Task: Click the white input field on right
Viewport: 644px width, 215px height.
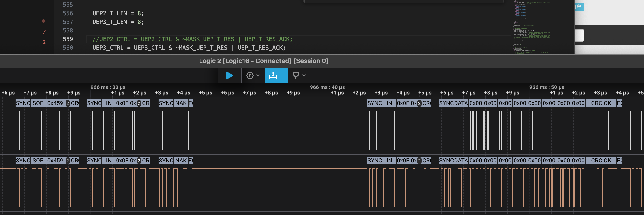Action: click(x=579, y=35)
